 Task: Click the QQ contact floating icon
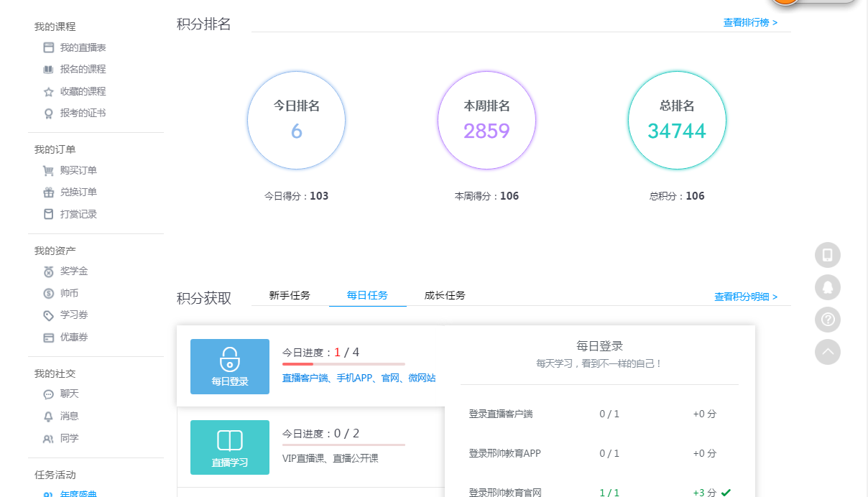[x=827, y=287]
